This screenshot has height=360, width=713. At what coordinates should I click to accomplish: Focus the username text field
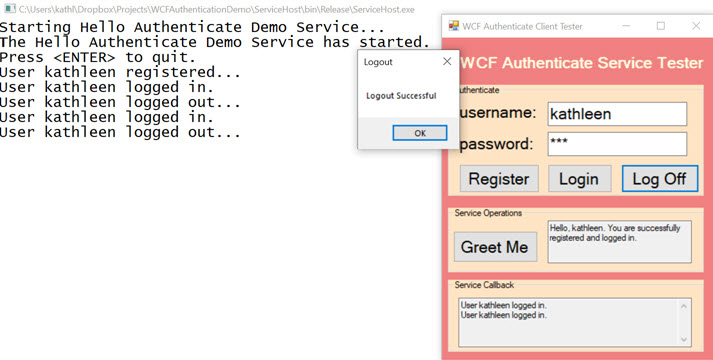(617, 114)
